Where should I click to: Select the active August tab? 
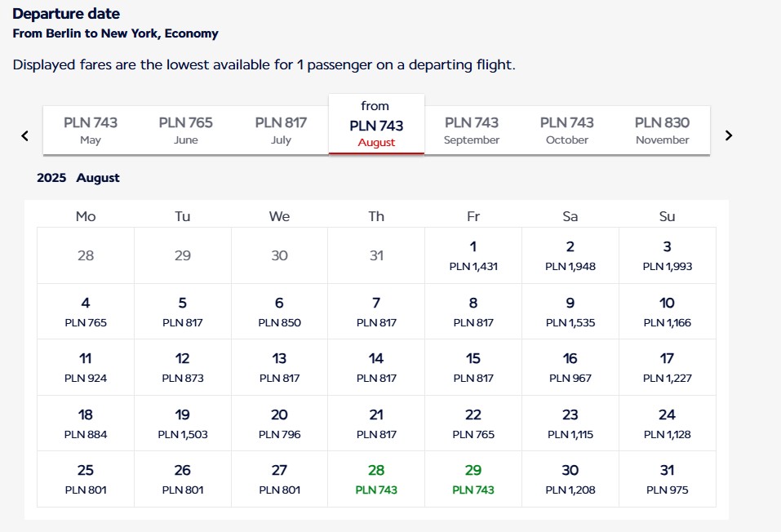(376, 125)
